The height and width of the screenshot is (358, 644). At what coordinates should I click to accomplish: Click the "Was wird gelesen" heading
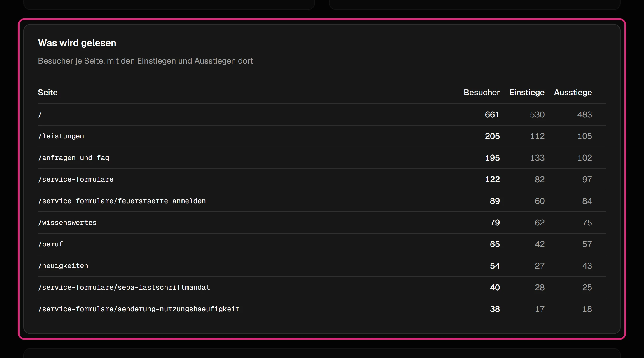pos(77,43)
